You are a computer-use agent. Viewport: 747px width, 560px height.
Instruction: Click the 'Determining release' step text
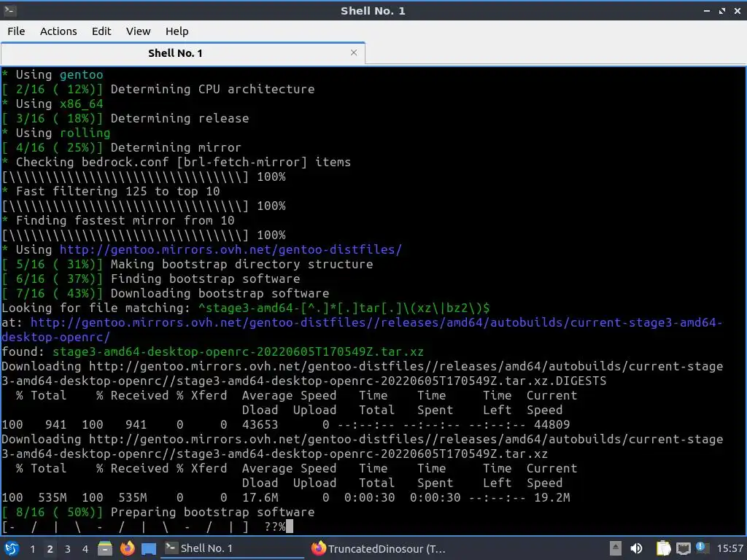click(x=179, y=119)
